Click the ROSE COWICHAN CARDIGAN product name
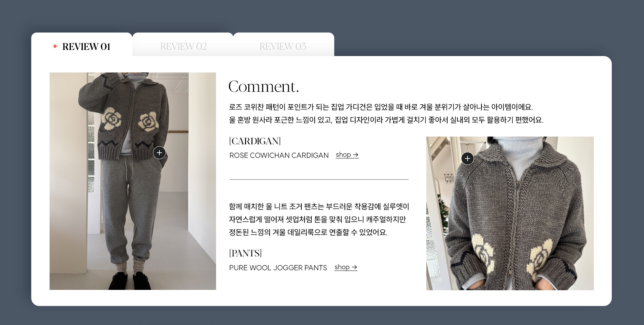The height and width of the screenshot is (325, 644). (x=279, y=156)
